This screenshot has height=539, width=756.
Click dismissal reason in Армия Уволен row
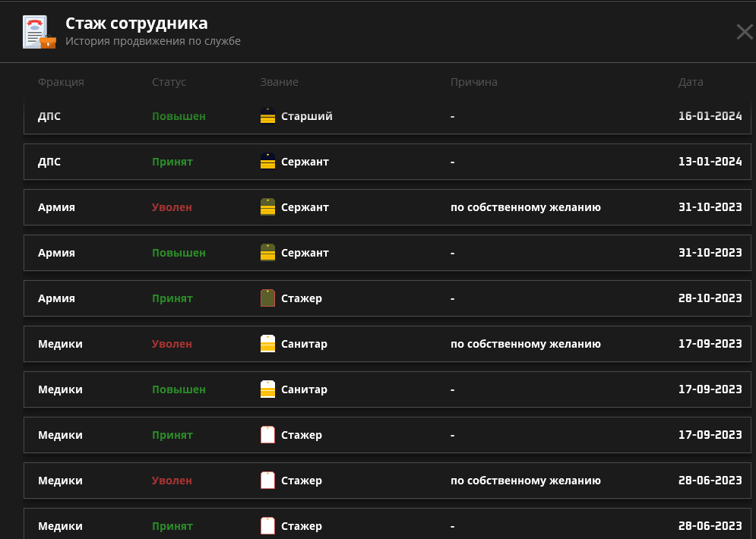pyautogui.click(x=526, y=207)
